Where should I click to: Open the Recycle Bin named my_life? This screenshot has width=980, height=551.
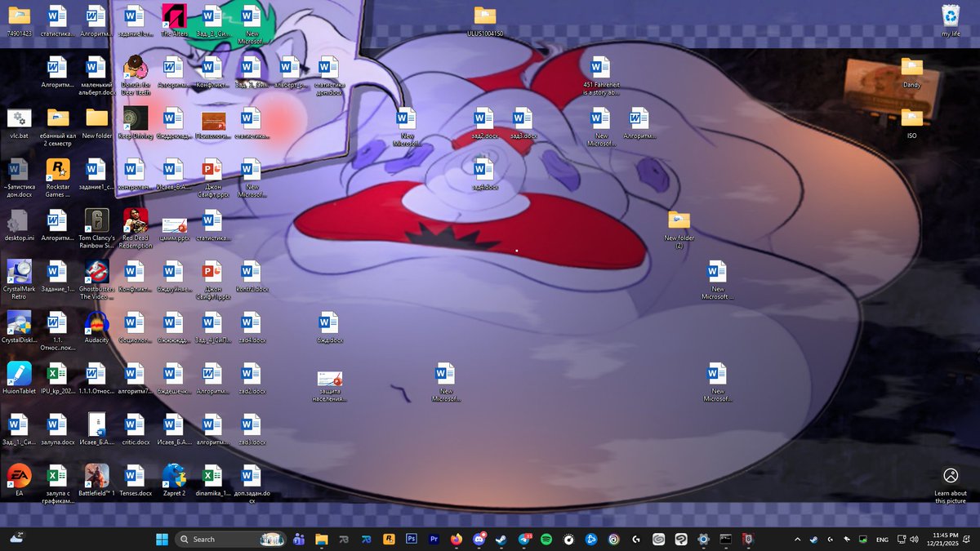(951, 20)
